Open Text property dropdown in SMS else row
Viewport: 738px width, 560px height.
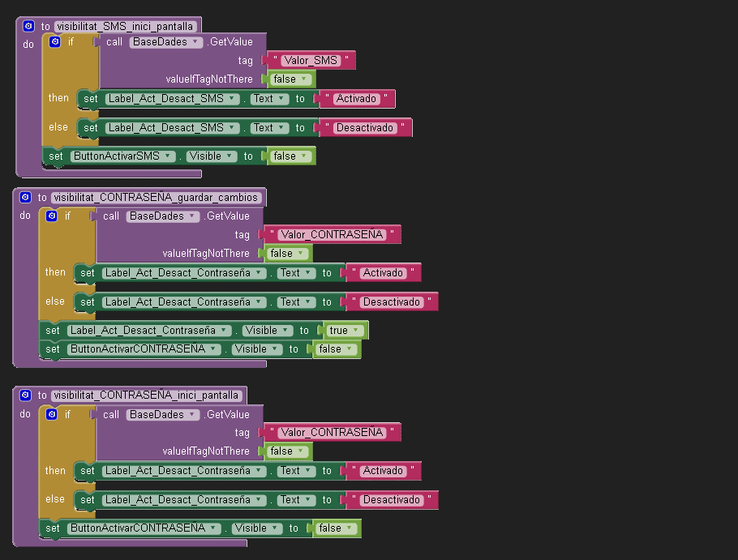(x=268, y=128)
